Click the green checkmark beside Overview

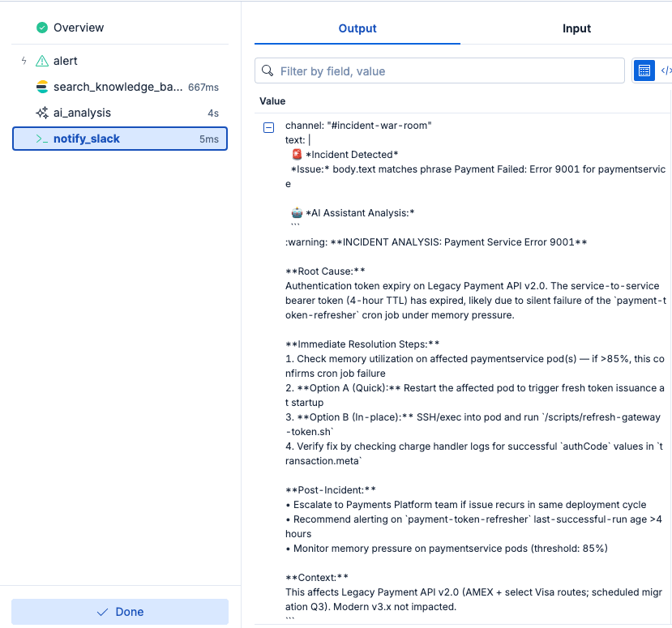[41, 27]
